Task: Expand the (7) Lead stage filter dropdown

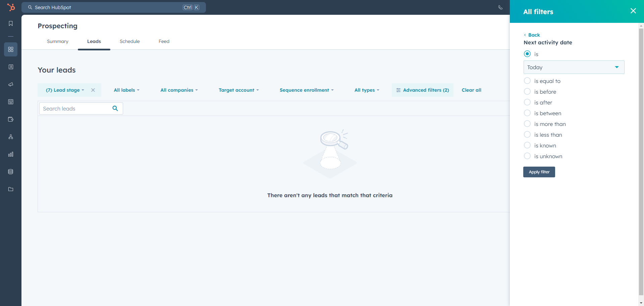Action: click(x=65, y=90)
